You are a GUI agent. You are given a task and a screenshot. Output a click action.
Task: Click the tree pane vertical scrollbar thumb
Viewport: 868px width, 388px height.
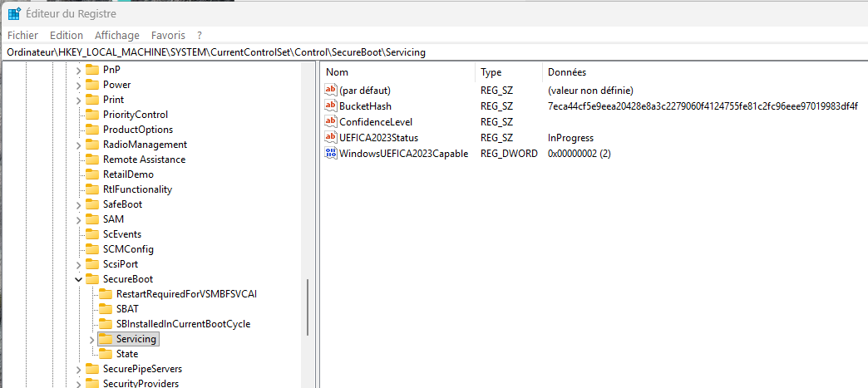[x=308, y=307]
